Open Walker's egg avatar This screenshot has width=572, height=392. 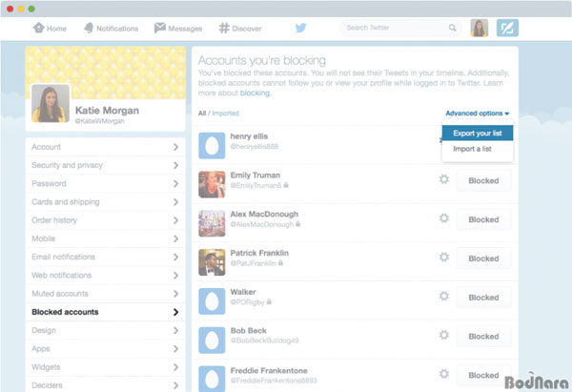coord(212,301)
